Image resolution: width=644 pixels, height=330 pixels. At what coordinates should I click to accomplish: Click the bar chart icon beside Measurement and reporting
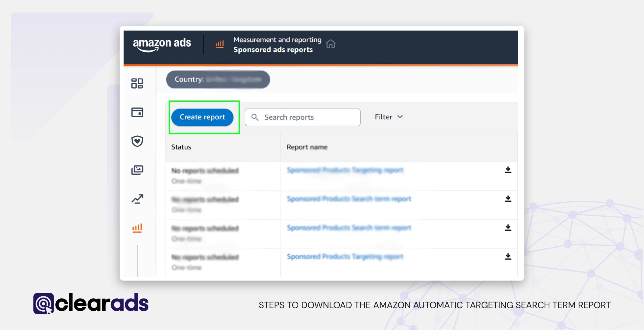219,44
